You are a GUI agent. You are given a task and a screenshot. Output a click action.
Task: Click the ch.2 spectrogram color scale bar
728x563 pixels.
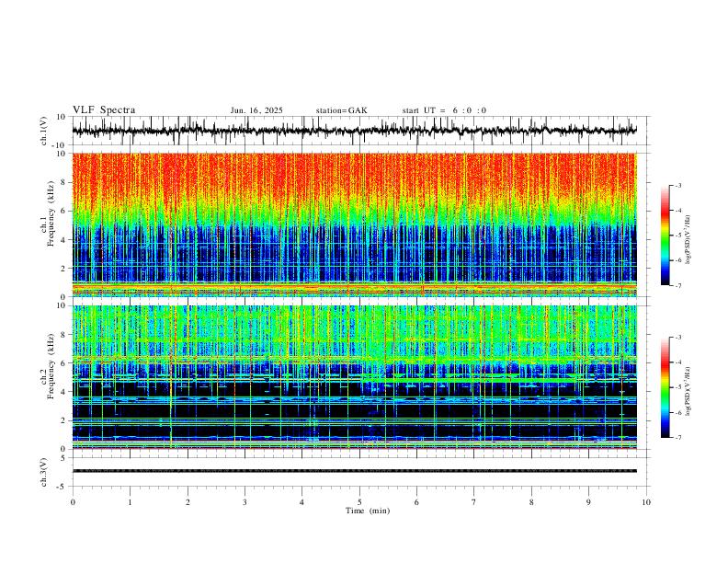coord(665,387)
